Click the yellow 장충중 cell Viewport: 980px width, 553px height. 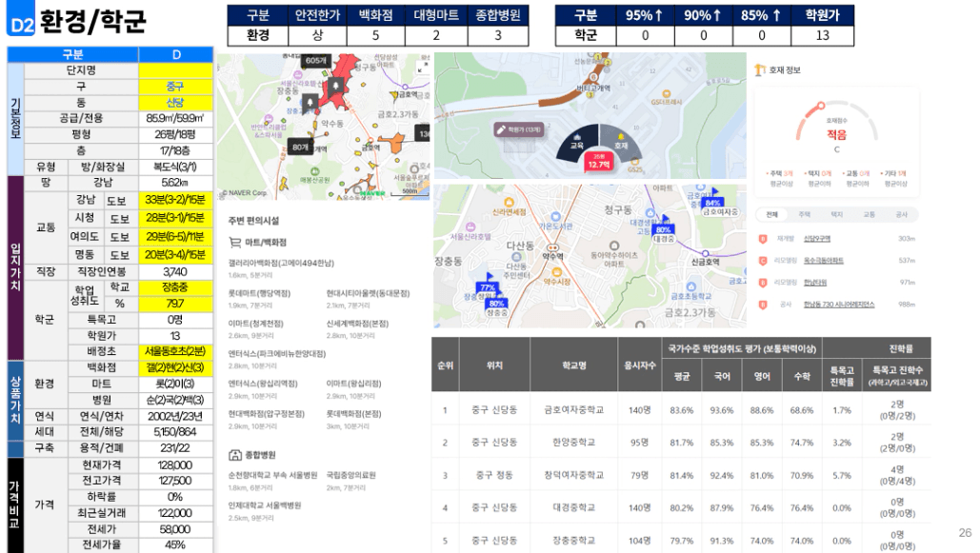point(175,287)
